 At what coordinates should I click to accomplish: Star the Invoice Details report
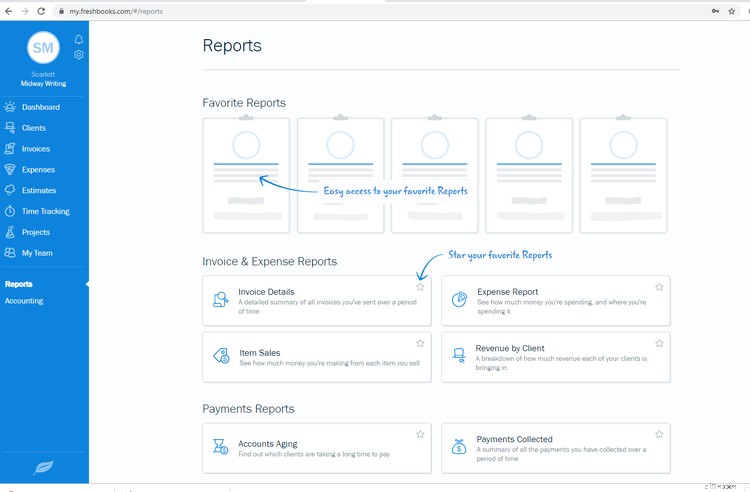tap(420, 287)
